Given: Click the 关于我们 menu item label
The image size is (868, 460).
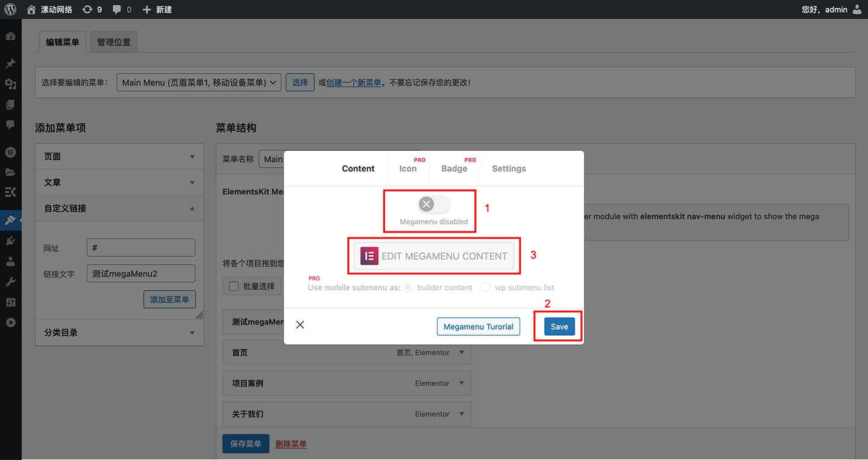Looking at the screenshot, I should 248,414.
